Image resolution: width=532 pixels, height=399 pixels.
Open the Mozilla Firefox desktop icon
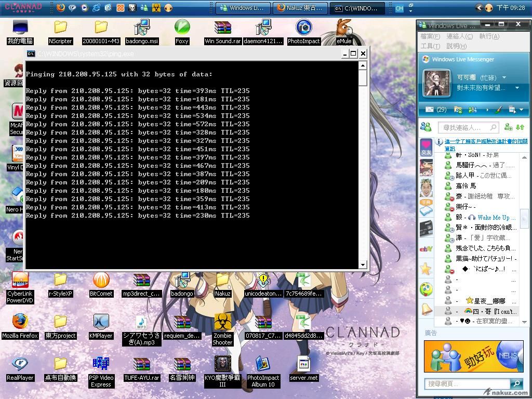tap(20, 326)
